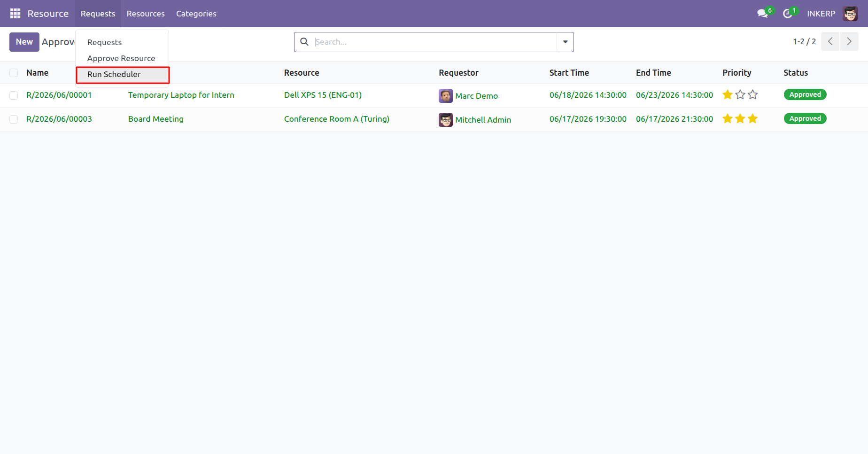Image resolution: width=868 pixels, height=454 pixels.
Task: Click second priority star for Board Meeting
Action: click(x=740, y=119)
